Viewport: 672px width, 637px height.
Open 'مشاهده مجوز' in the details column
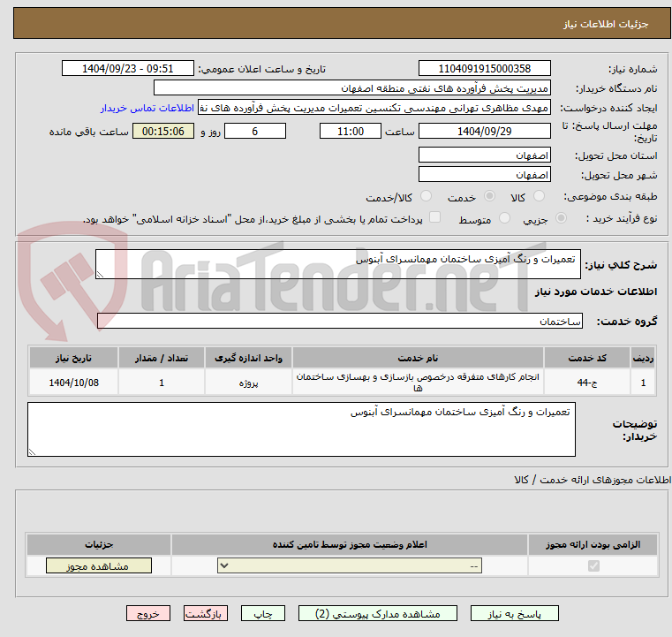[x=98, y=566]
